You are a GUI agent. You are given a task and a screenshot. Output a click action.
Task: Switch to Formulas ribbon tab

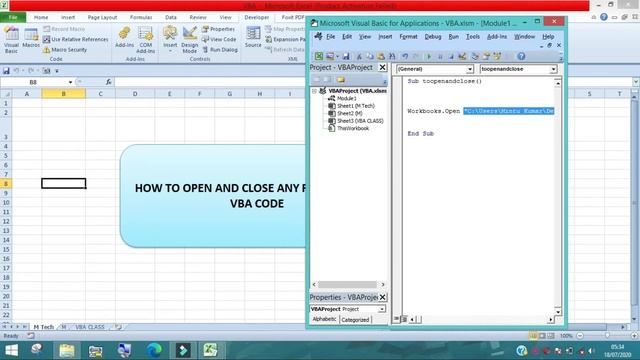click(x=141, y=18)
